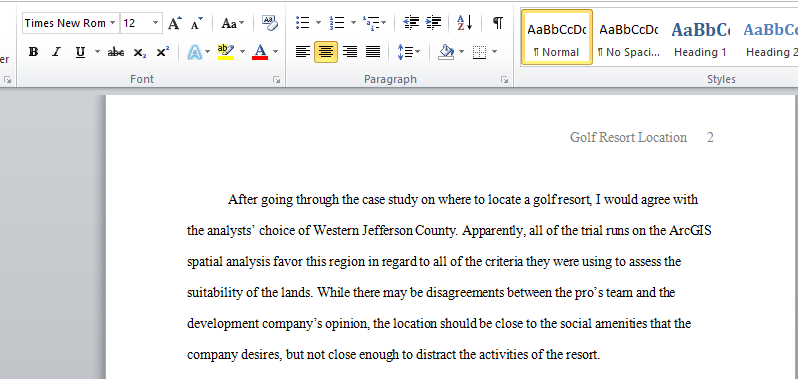
Task: Apply Superscript formatting
Action: click(x=162, y=52)
